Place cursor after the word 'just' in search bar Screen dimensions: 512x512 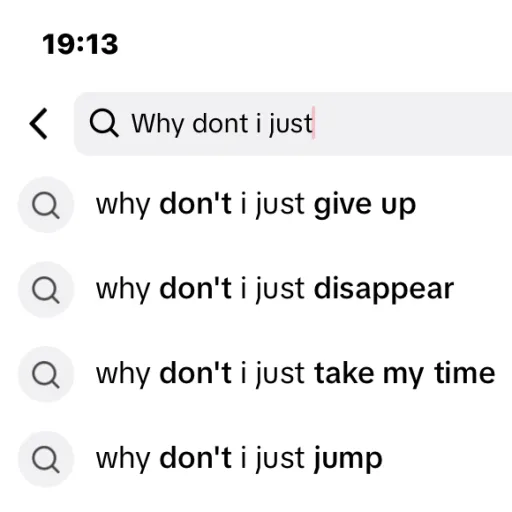pyautogui.click(x=314, y=124)
